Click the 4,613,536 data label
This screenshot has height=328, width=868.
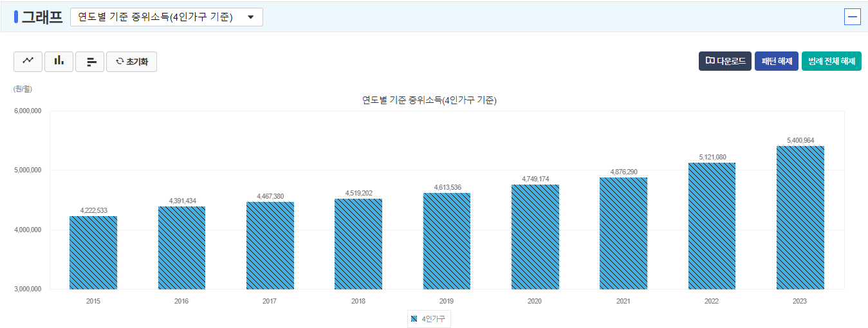tap(447, 187)
